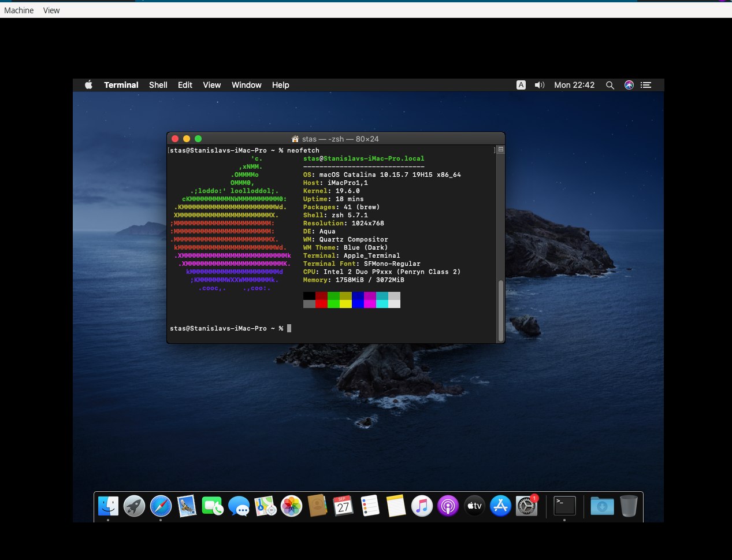Screen dimensions: 732x560
Task: Click the Terminal split pane button
Action: pyautogui.click(x=501, y=150)
